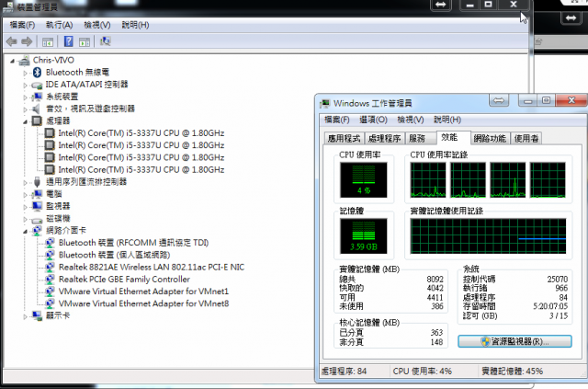The image size is (588, 389).
Task: Click the action pane icon next to Help
Action: pos(85,42)
